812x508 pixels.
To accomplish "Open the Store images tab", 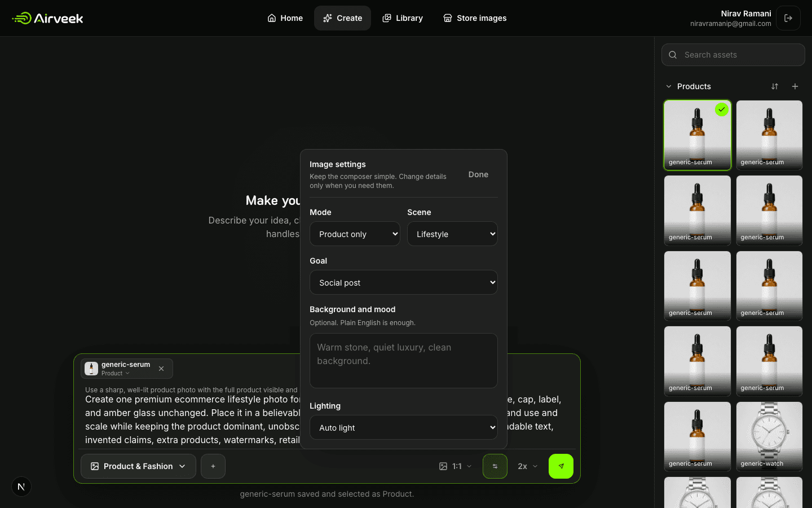I will pos(475,18).
